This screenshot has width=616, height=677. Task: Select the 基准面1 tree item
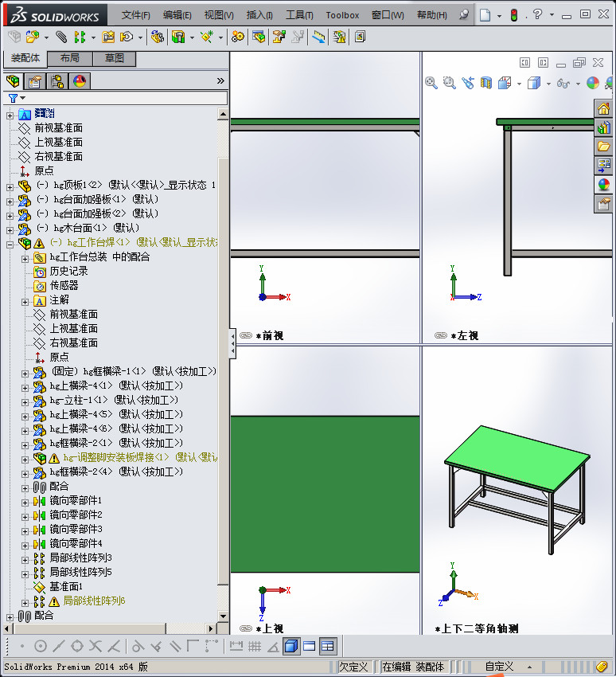click(x=65, y=586)
